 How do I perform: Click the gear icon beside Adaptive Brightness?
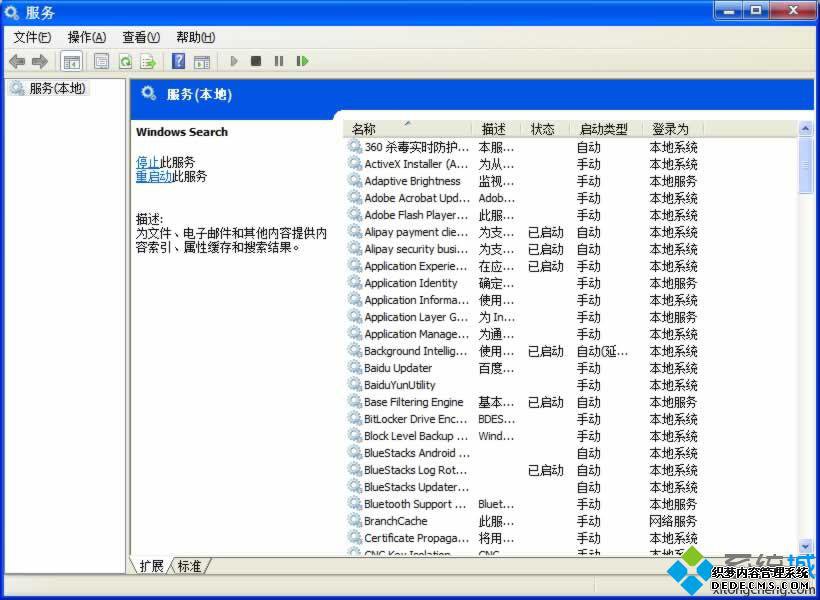click(355, 181)
